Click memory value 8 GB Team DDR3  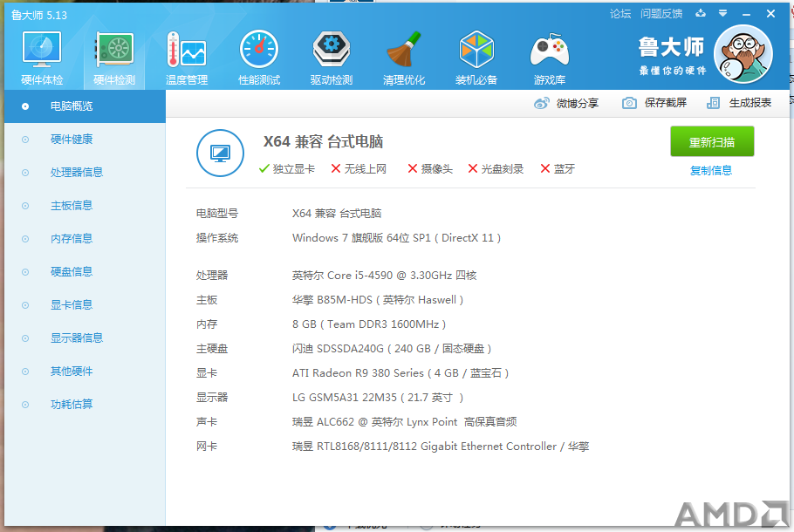click(369, 324)
